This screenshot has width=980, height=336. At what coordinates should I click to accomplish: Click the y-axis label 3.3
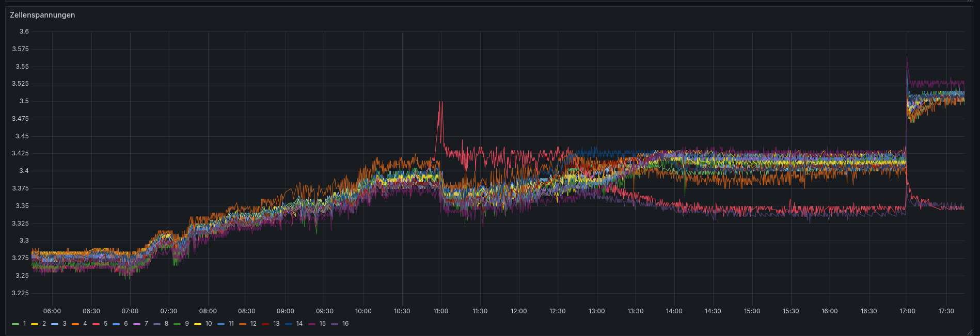(24, 241)
